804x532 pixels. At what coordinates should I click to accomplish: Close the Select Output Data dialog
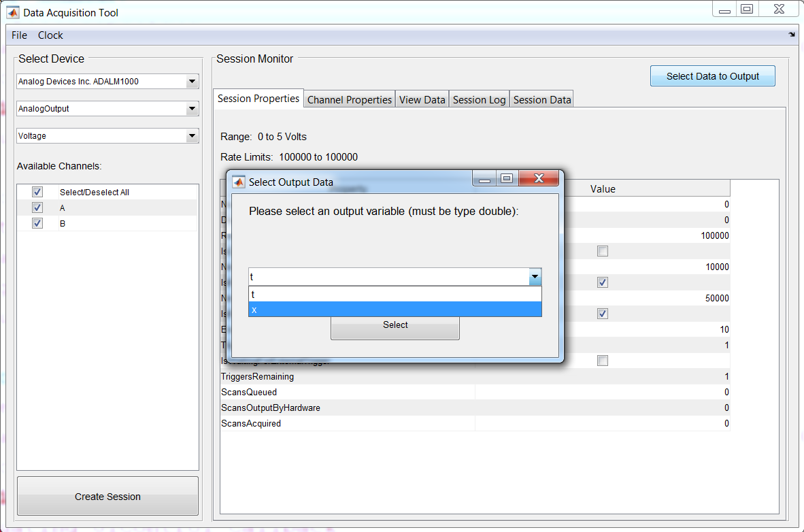539,178
